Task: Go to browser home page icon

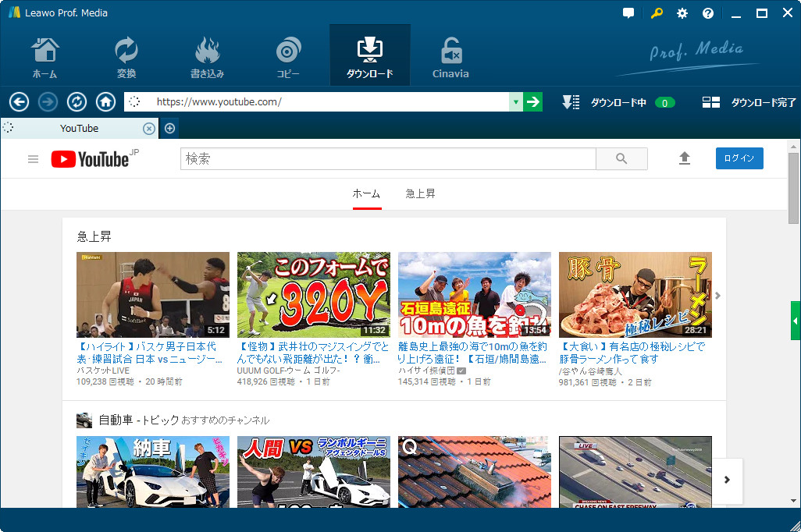Action: click(x=105, y=102)
